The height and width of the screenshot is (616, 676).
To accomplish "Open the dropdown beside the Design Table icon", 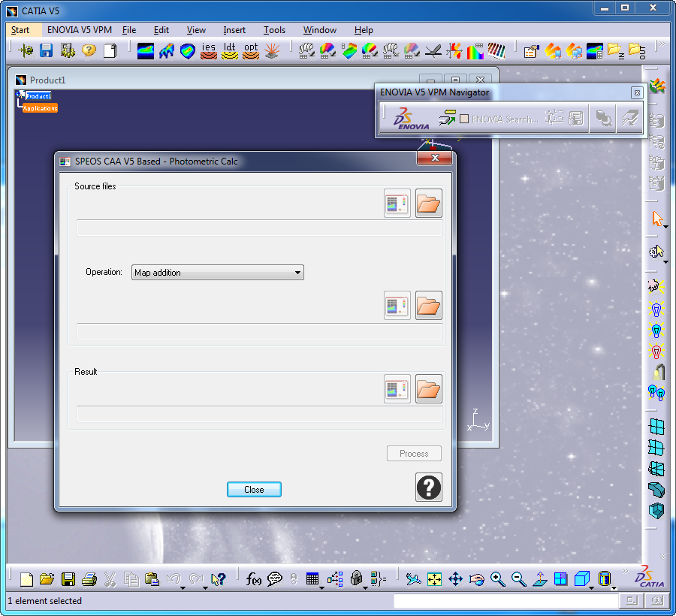I will [321, 588].
